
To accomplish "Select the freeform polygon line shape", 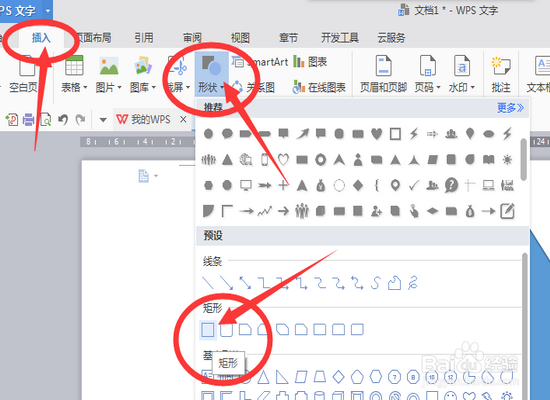I will [x=394, y=282].
